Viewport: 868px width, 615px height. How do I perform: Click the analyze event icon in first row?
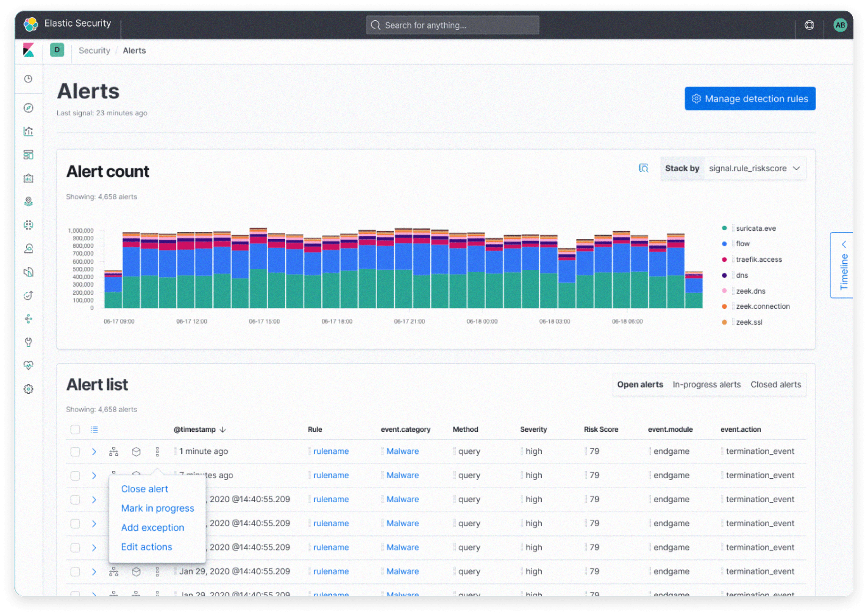pyautogui.click(x=114, y=452)
